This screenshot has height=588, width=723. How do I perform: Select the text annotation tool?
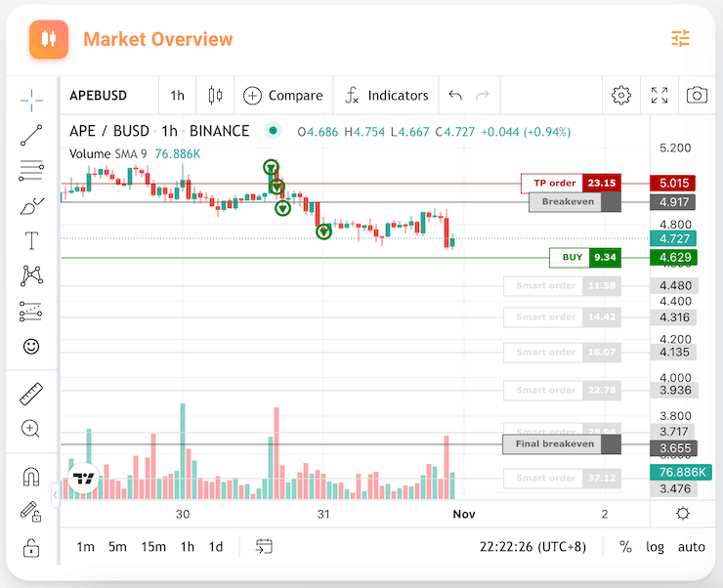pos(31,241)
